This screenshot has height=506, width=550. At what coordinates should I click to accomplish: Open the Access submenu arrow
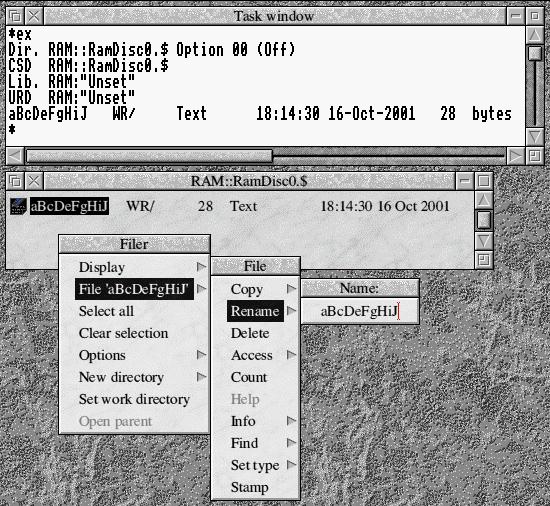291,355
